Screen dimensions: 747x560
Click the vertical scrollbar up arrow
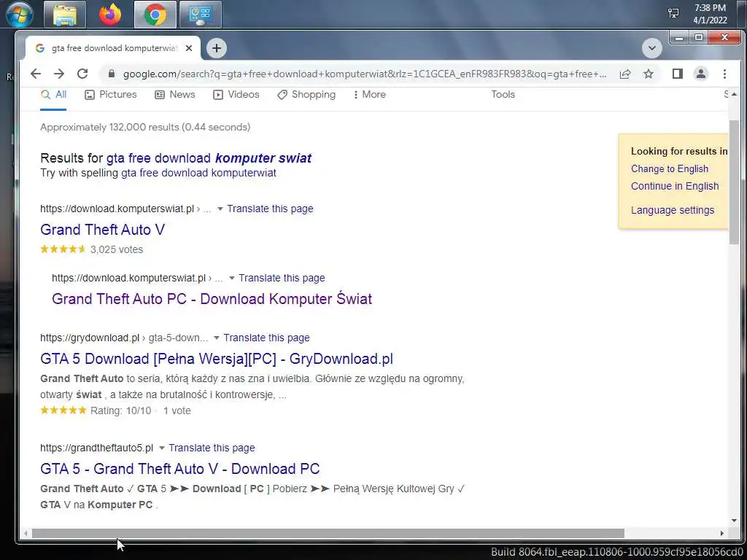click(734, 94)
